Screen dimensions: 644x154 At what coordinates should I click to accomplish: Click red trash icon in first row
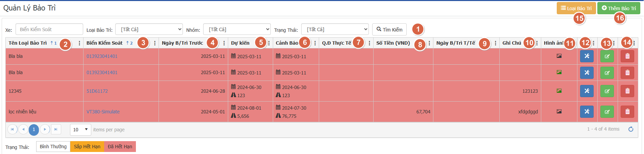(627, 56)
